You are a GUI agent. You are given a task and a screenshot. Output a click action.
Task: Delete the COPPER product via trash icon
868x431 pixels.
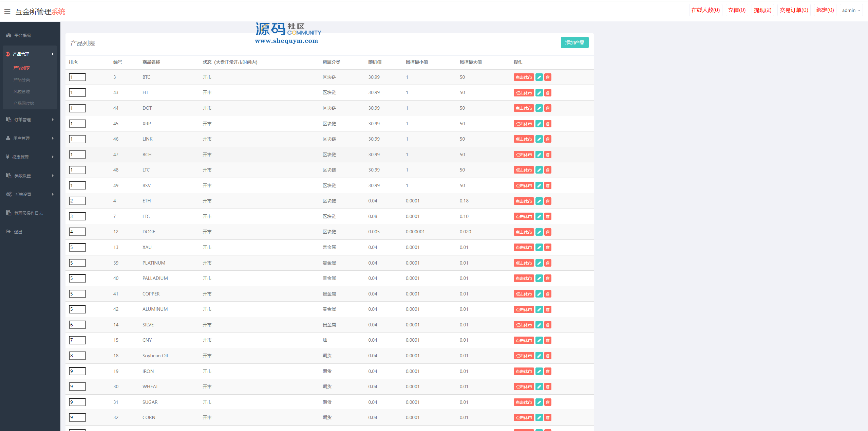coord(548,294)
